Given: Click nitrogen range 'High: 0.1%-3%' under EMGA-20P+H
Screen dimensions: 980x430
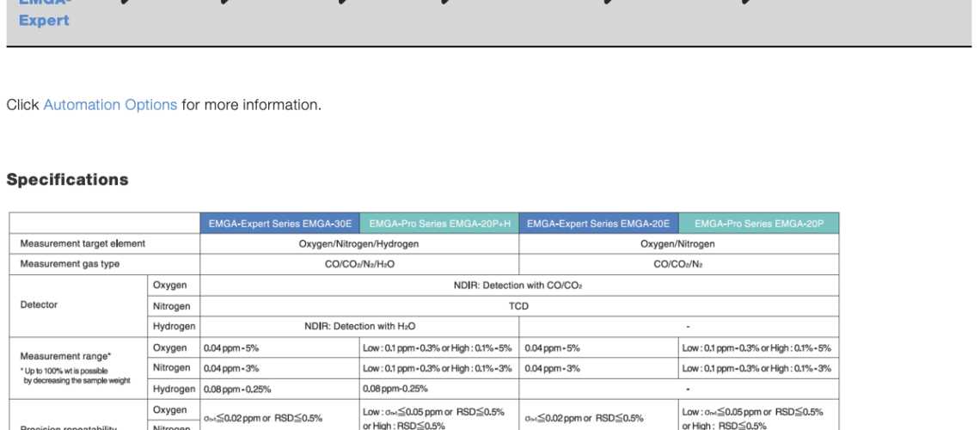Looking at the screenshot, I should pos(482,369).
